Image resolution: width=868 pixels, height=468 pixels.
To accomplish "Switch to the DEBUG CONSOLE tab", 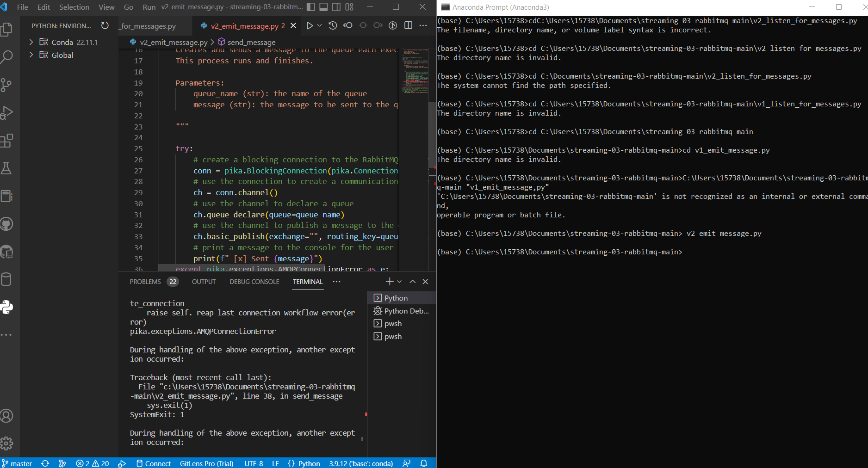I will point(254,282).
